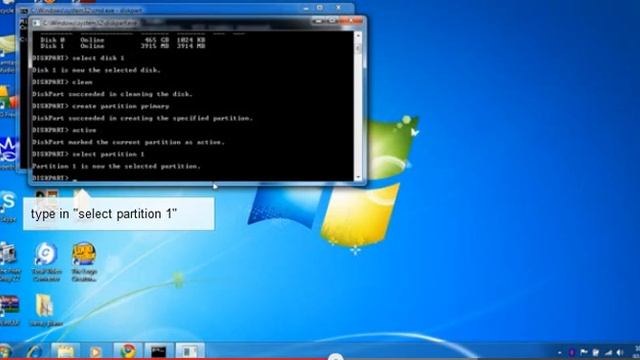Screen dimensions: 640x360
Task: Click diskpart console scrollbar up arrow
Action: click(x=358, y=36)
